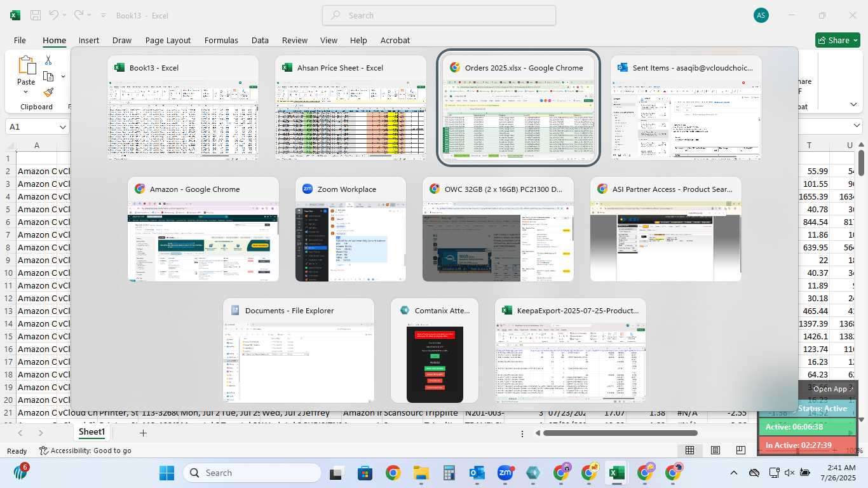Go to the previous sheet with the arrow
The width and height of the screenshot is (868, 488).
point(20,433)
